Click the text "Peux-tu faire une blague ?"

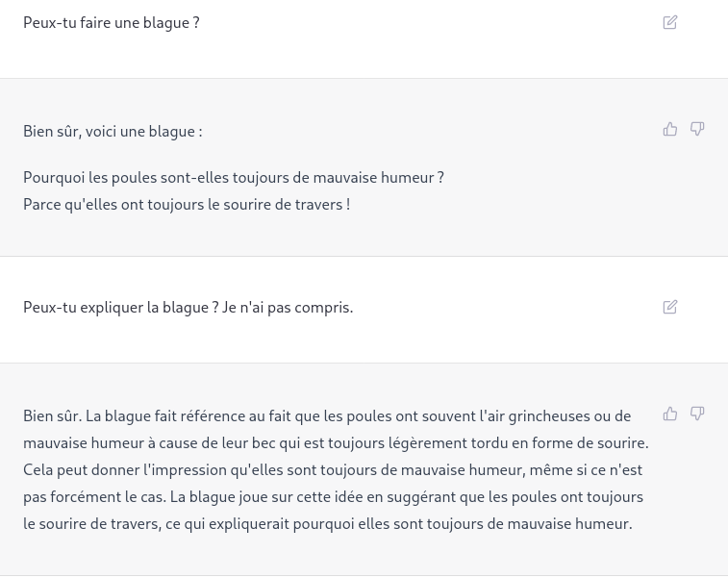[x=112, y=23]
